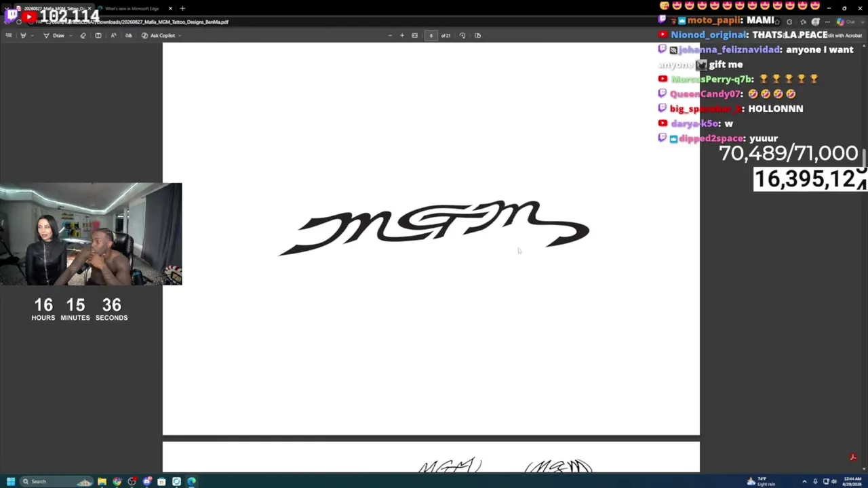
Task: Open the PDF table of contents sidebar
Action: (x=9, y=35)
